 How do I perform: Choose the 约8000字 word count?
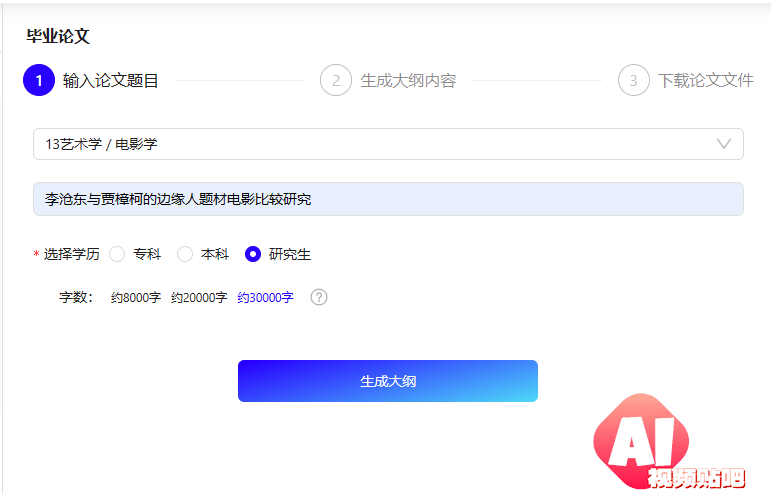click(136, 297)
